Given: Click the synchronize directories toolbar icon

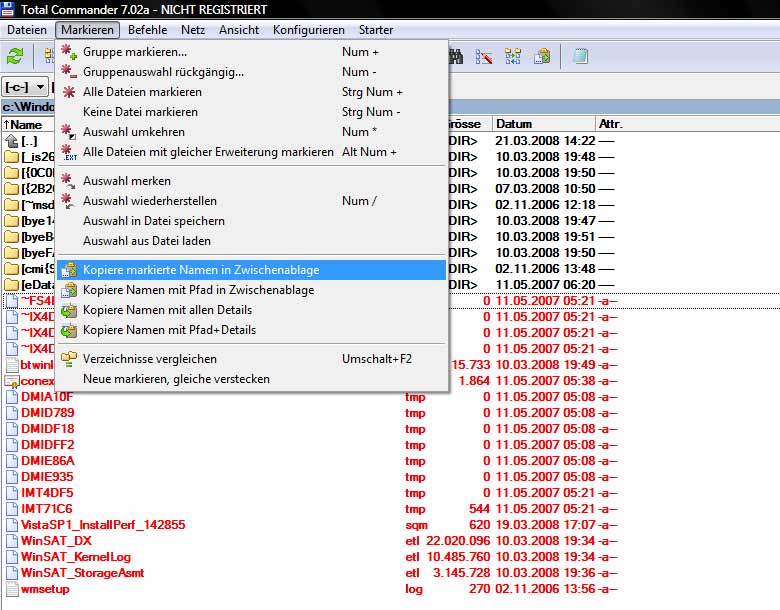Looking at the screenshot, I should point(513,56).
